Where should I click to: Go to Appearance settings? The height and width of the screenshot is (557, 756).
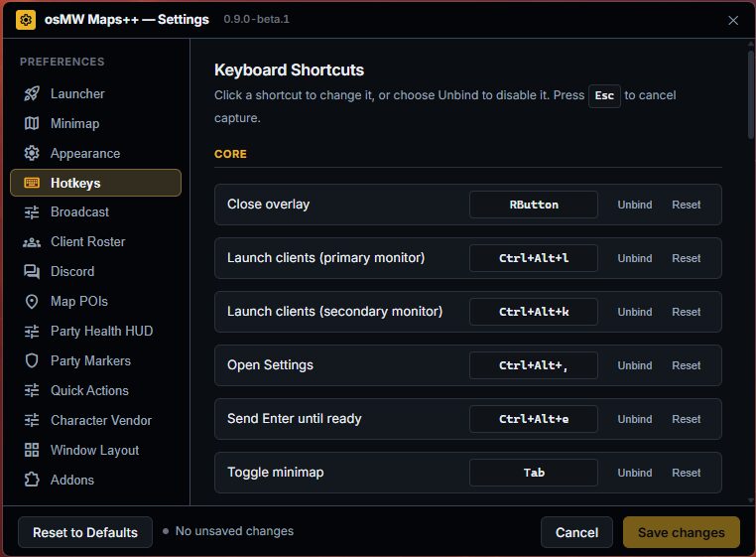point(95,153)
